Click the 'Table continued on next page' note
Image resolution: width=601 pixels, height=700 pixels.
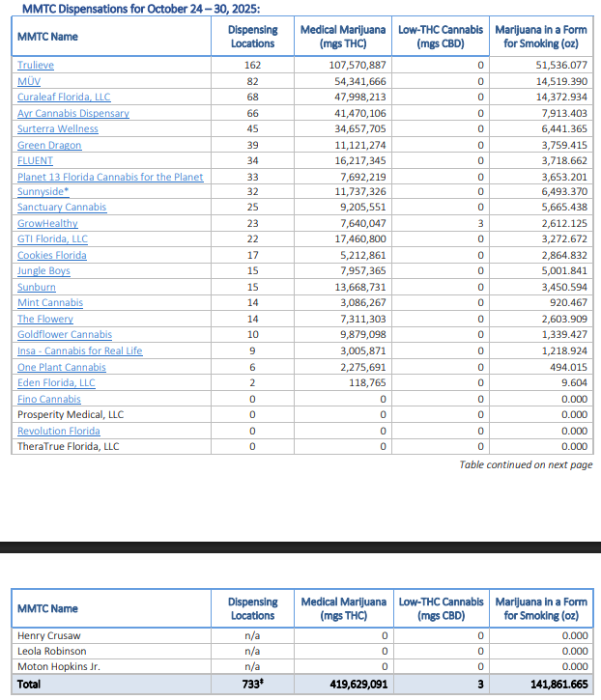coord(526,465)
